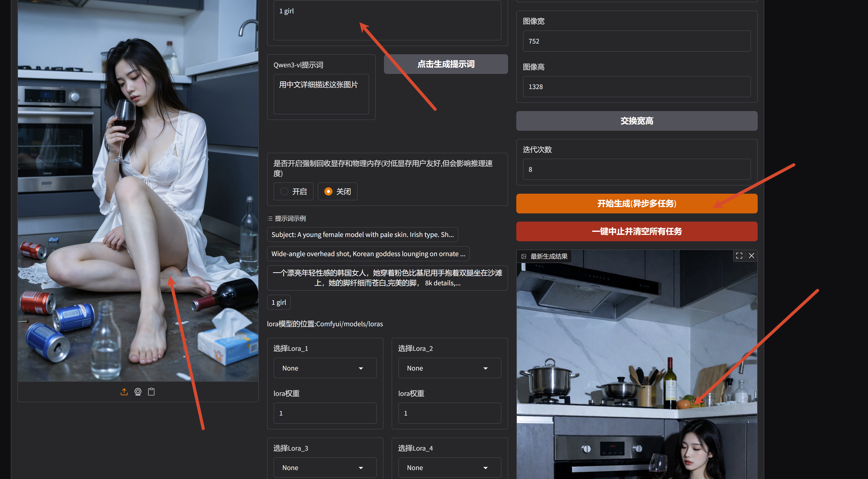Click the 'lora模型的位置:Comfyui/models/loras' text

pyautogui.click(x=325, y=324)
